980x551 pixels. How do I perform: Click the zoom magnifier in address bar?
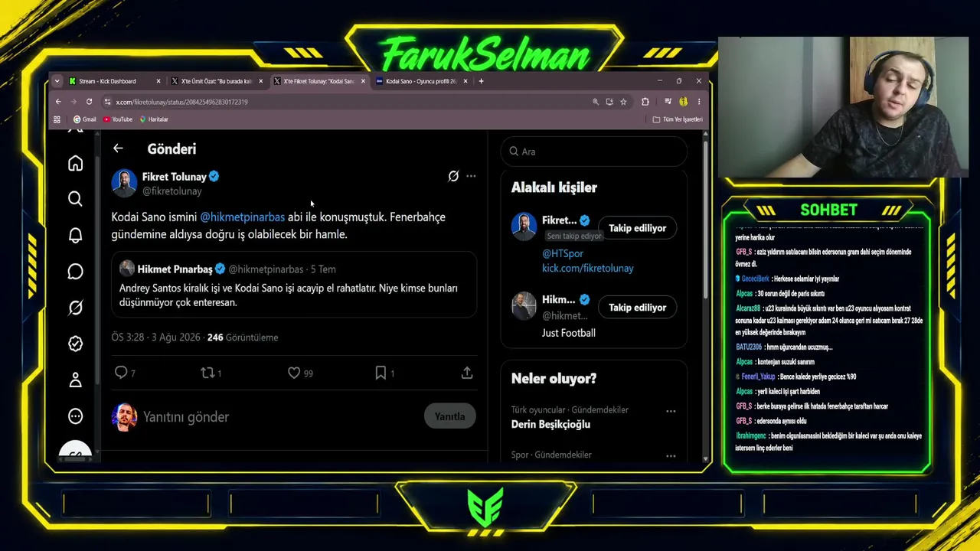pyautogui.click(x=596, y=101)
